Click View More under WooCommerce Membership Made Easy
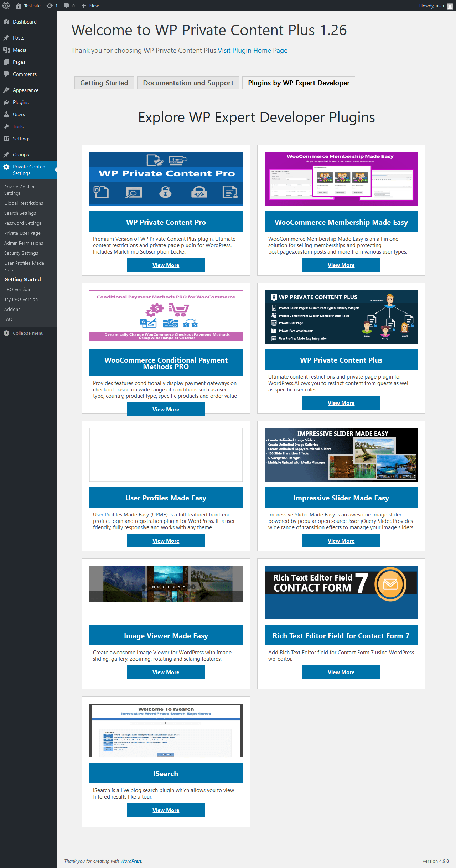Image resolution: width=456 pixels, height=868 pixels. click(341, 265)
